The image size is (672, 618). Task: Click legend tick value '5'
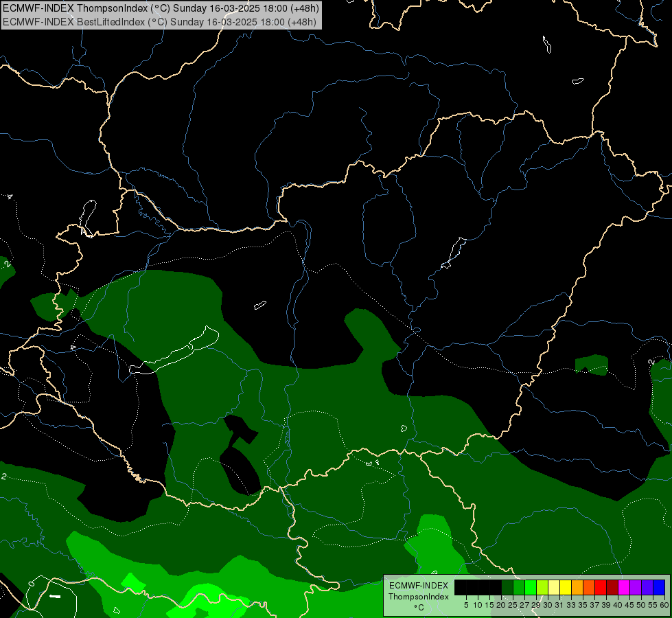pyautogui.click(x=466, y=605)
